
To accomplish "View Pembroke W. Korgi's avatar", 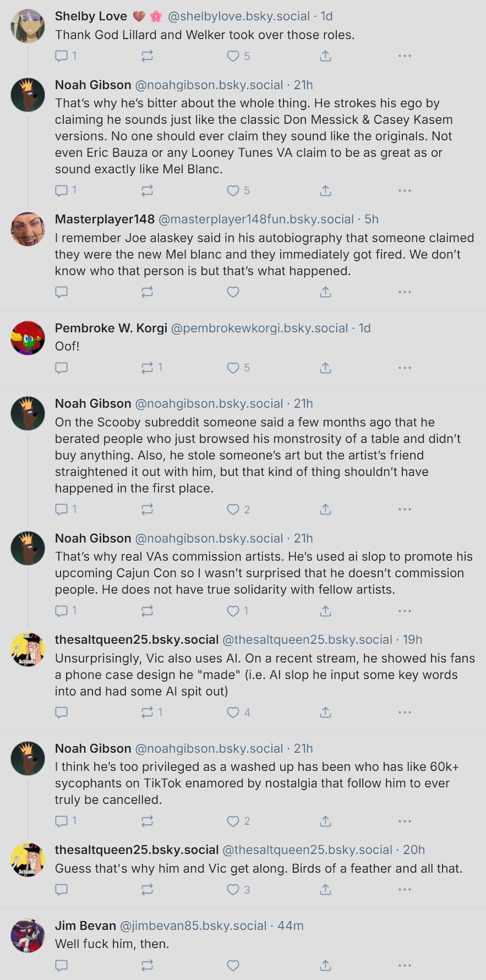I will point(28,338).
